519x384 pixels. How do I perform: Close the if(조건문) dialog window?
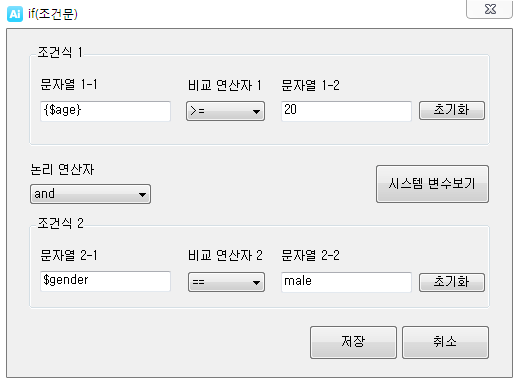[489, 9]
